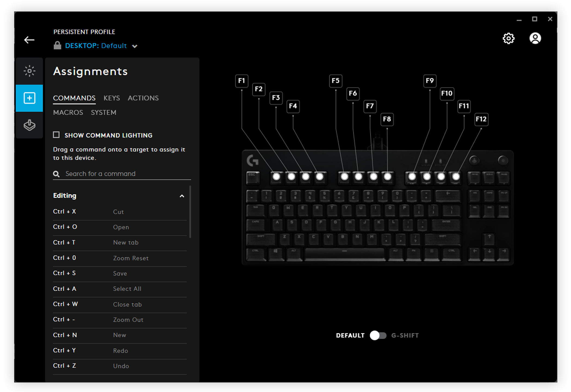Select the Ctrl + A Select All command

pyautogui.click(x=120, y=289)
